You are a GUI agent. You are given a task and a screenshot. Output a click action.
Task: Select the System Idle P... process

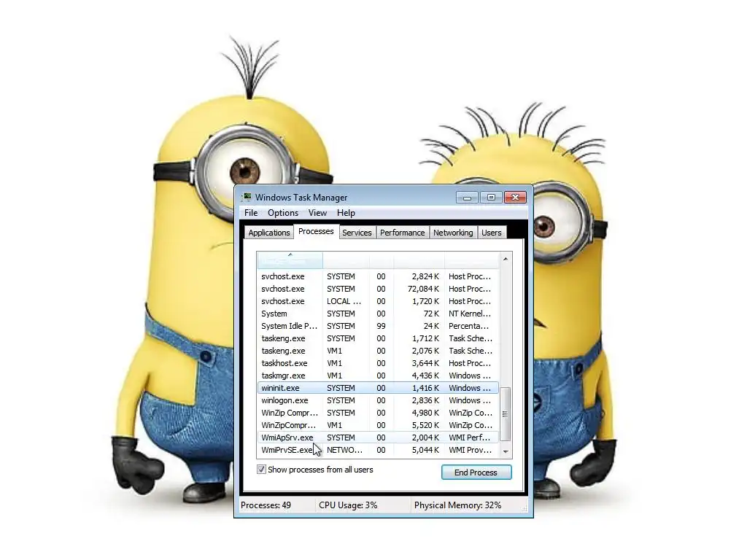coord(378,326)
